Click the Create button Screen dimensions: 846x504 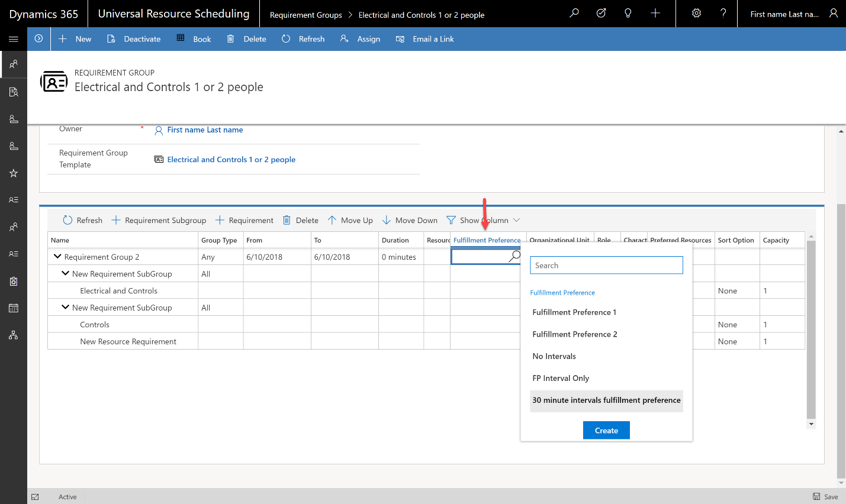[606, 430]
